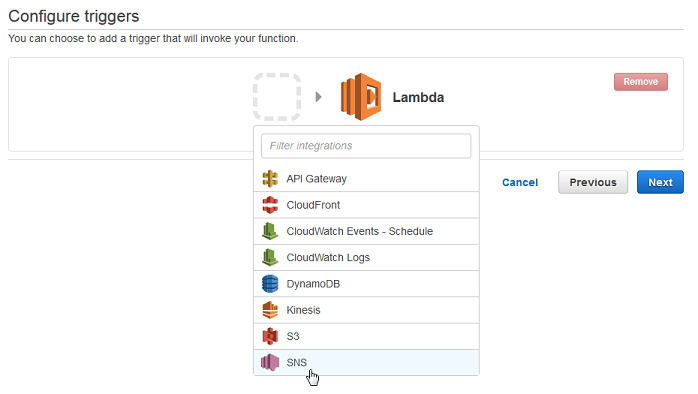
Task: Click the CloudWatch Logs green icon
Action: tap(270, 257)
